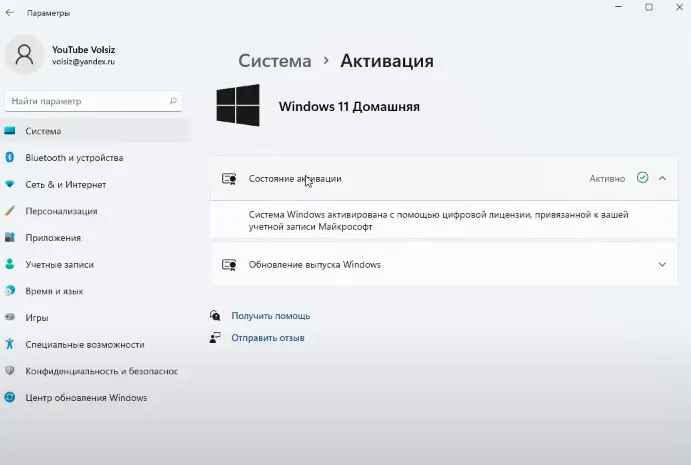Click the search magnifier icon

(173, 101)
